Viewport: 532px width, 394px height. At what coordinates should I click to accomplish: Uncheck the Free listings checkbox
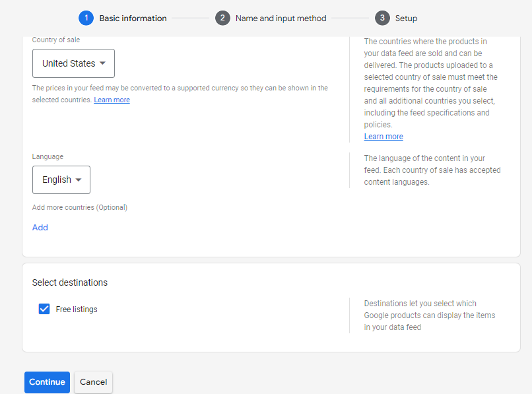click(44, 309)
